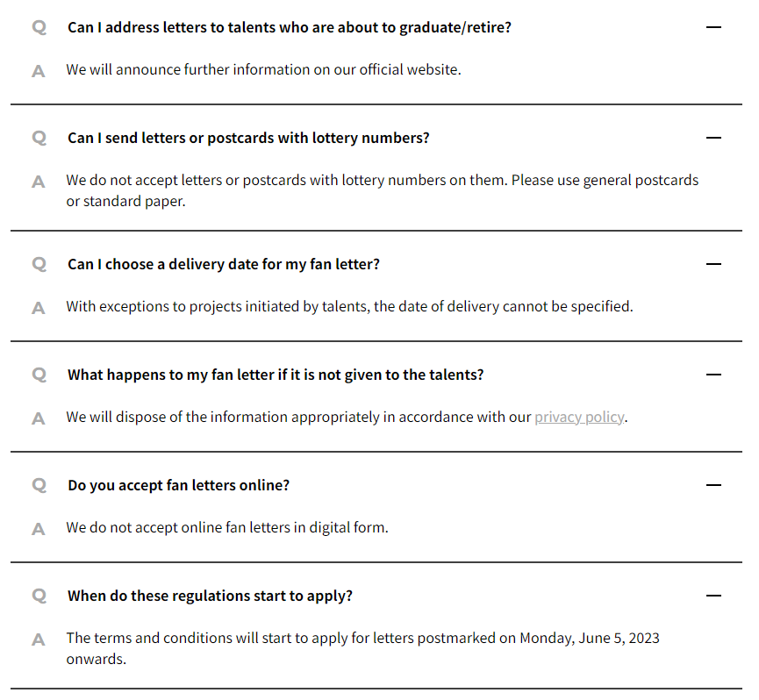Collapse the lottery numbers postcards question
The height and width of the screenshot is (700, 759).
click(713, 138)
